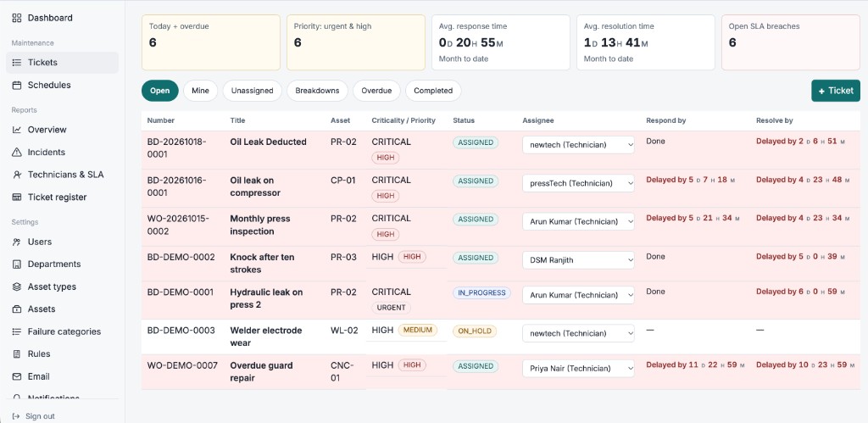Click the Users people icon
This screenshot has width=868, height=423.
tap(17, 242)
